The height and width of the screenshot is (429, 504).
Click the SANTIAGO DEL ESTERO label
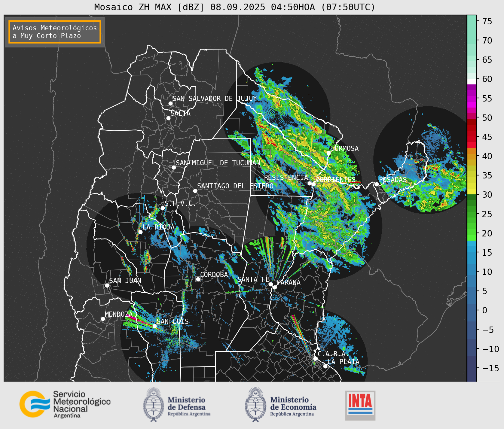[x=235, y=186]
